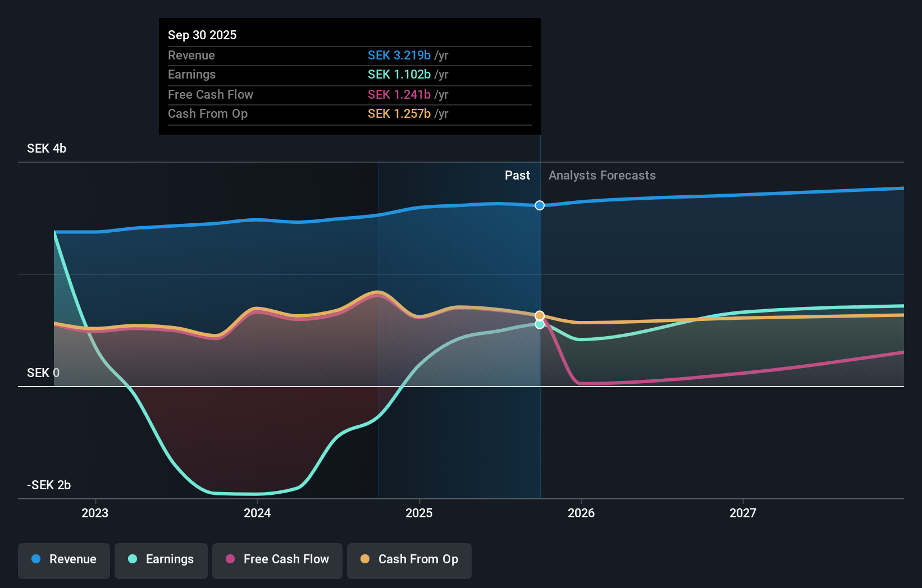Click the 2027 year label on the axis
922x588 pixels.
(x=743, y=513)
